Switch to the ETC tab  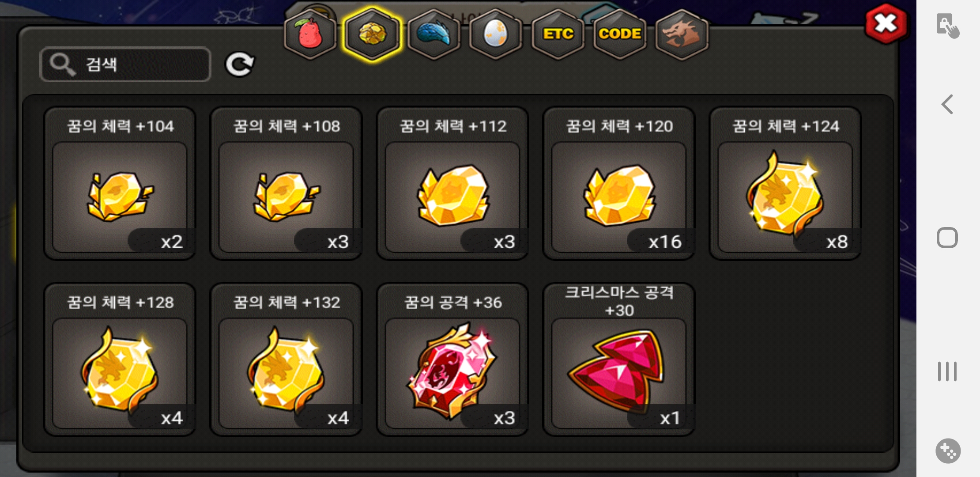pyautogui.click(x=558, y=34)
